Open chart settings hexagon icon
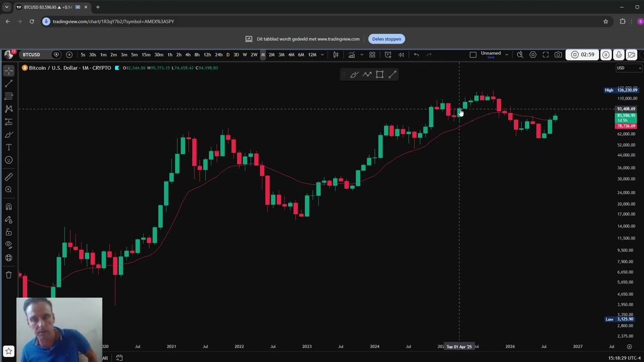Image resolution: width=644 pixels, height=362 pixels. (533, 55)
